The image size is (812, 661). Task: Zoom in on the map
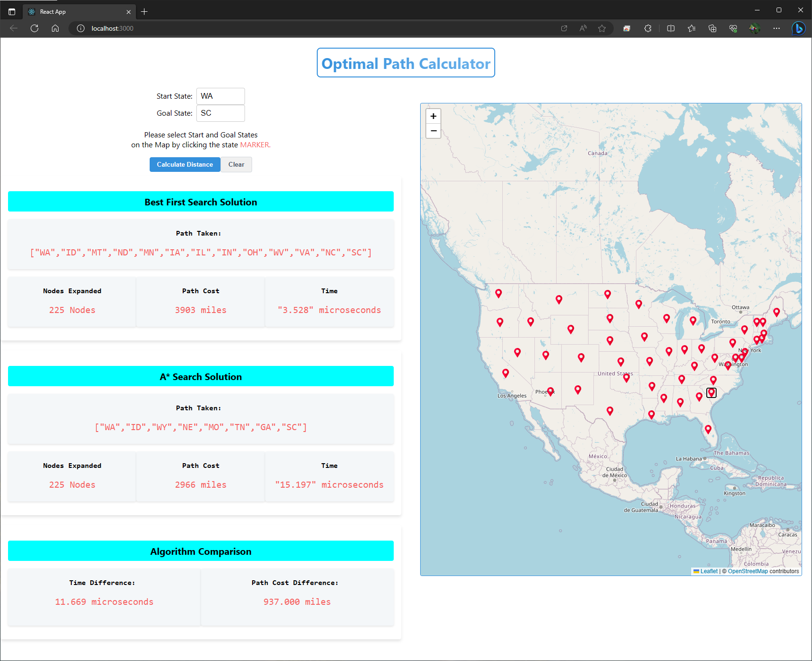click(x=433, y=116)
